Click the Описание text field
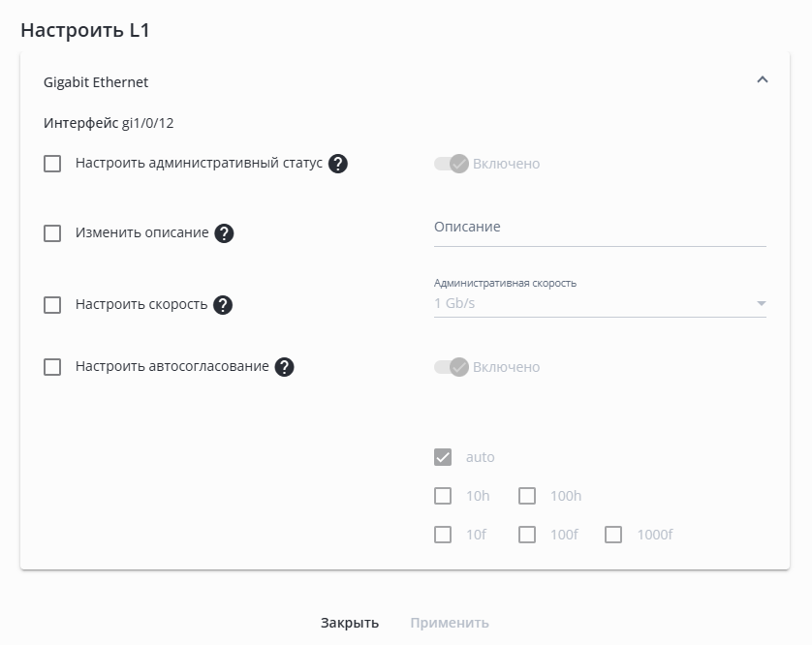812x645 pixels. [600, 228]
